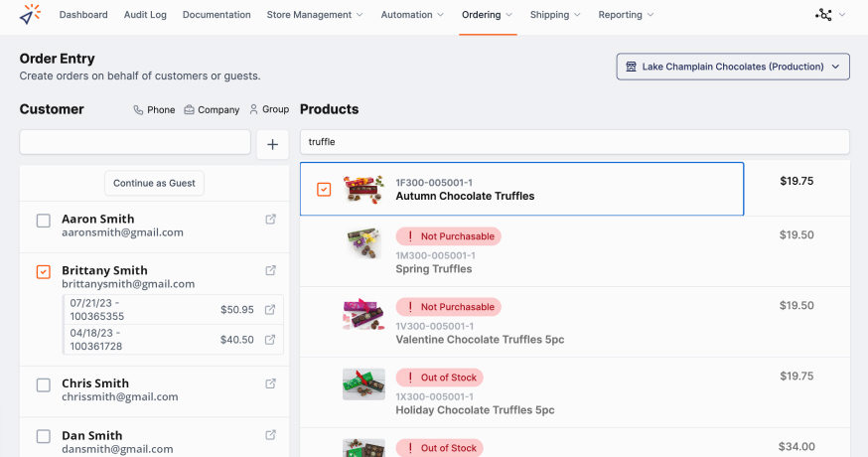Open order 100365355 external link icon
This screenshot has width=868, height=457.
point(271,309)
